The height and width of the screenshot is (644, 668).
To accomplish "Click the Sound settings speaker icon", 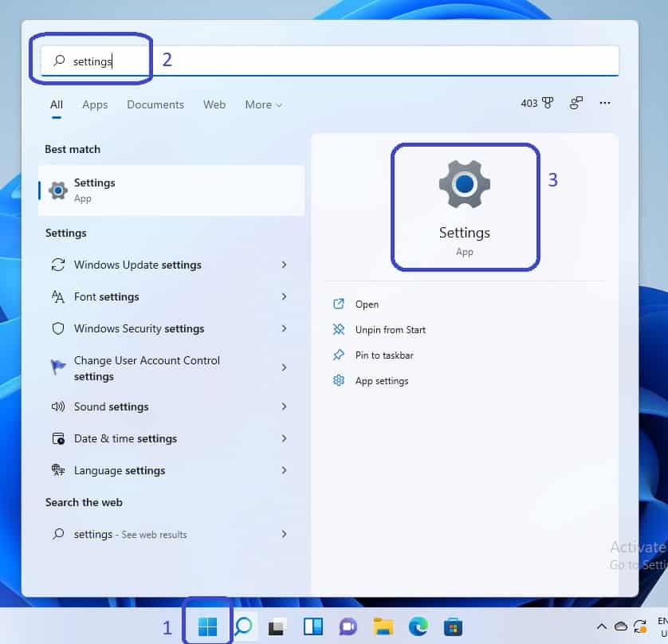I will point(58,406).
